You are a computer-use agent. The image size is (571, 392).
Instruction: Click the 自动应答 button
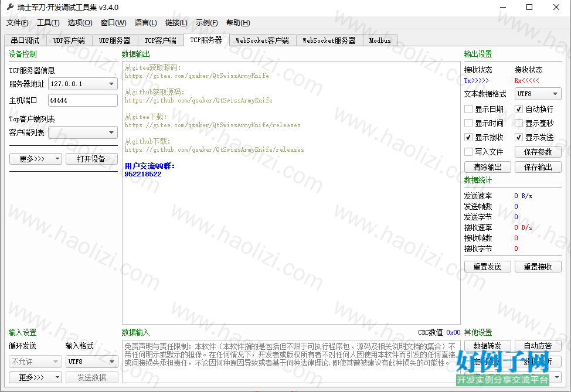(x=538, y=346)
